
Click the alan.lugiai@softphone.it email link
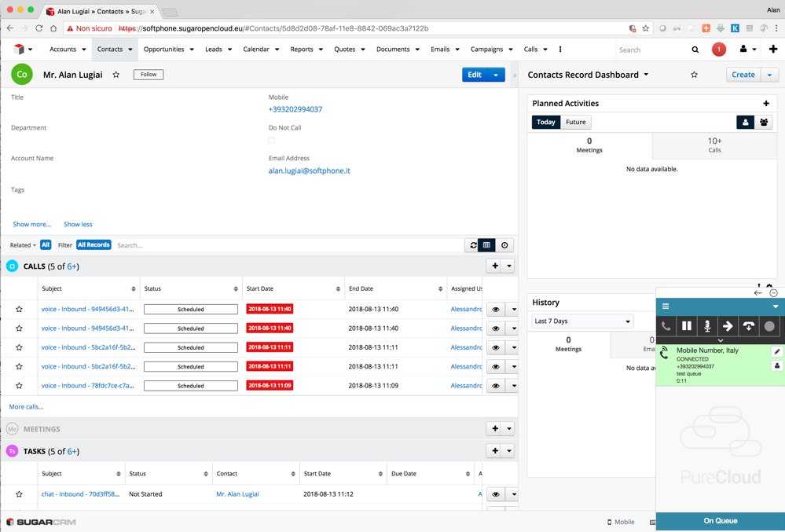309,171
